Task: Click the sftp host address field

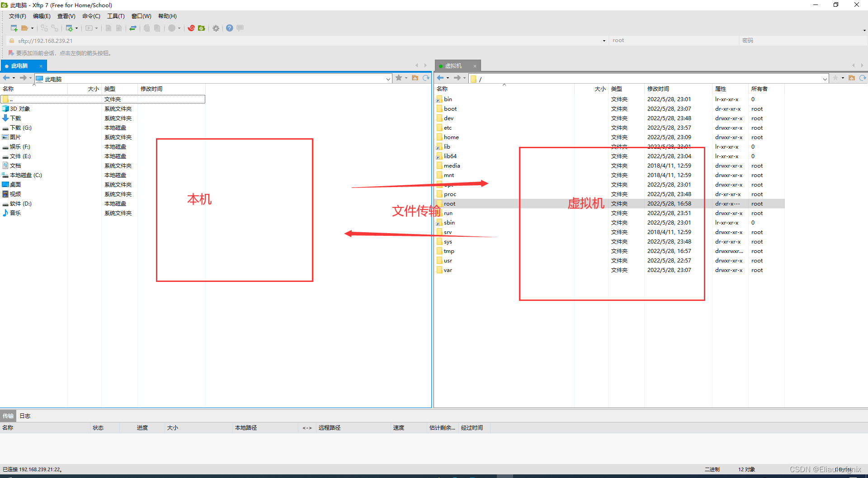Action: [307, 41]
